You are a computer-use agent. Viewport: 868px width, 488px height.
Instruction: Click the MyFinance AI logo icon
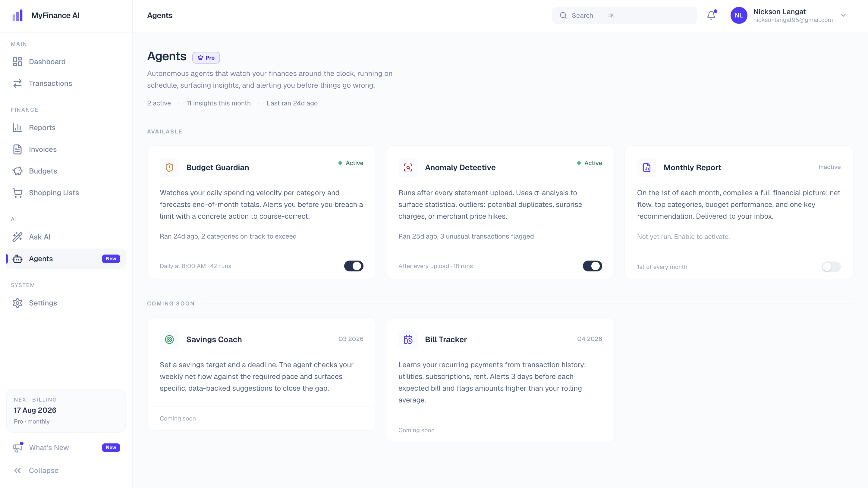coord(17,15)
